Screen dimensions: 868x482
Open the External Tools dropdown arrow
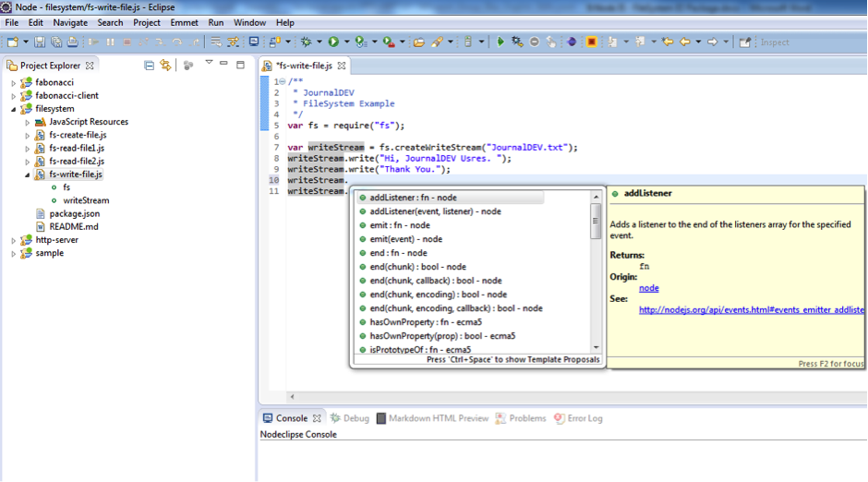point(403,42)
